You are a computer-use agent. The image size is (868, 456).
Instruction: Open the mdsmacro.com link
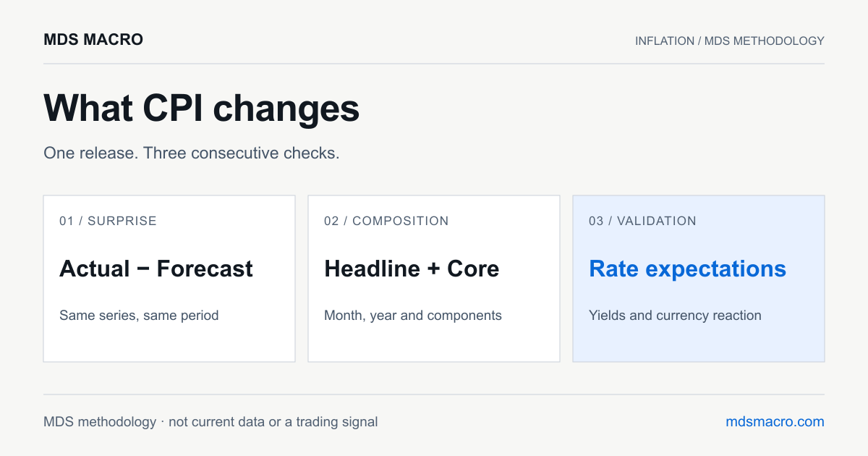point(775,421)
